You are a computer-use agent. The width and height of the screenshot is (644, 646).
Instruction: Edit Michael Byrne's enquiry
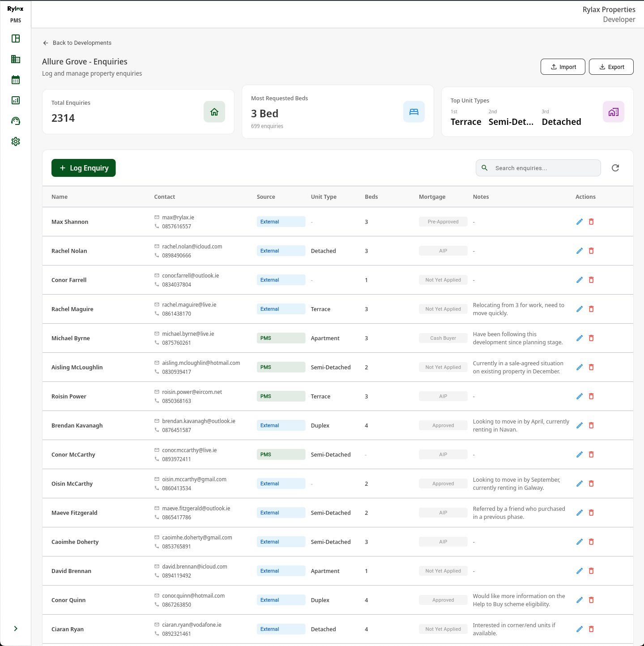pos(580,338)
